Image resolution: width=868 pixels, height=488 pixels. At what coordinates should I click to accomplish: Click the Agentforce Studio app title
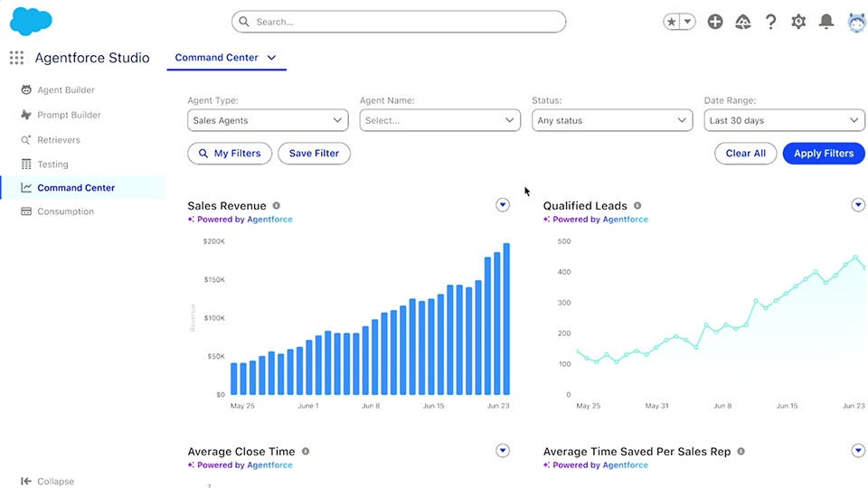92,58
